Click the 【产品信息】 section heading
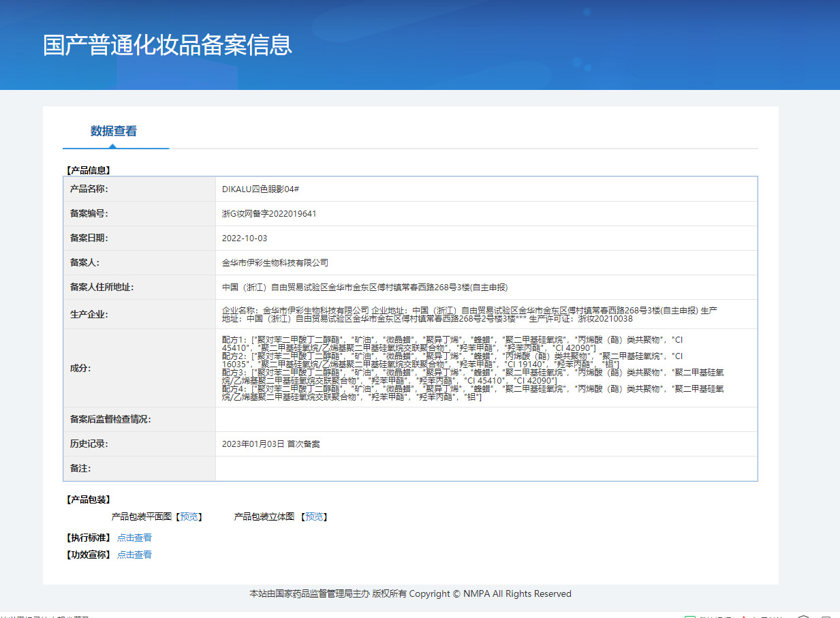Screen dimensions: 840x618 tap(88, 170)
